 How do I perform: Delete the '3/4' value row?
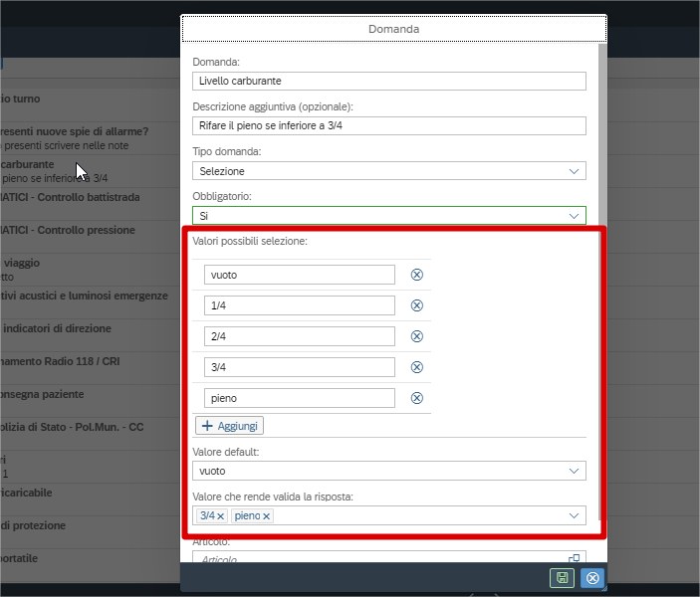coord(417,367)
